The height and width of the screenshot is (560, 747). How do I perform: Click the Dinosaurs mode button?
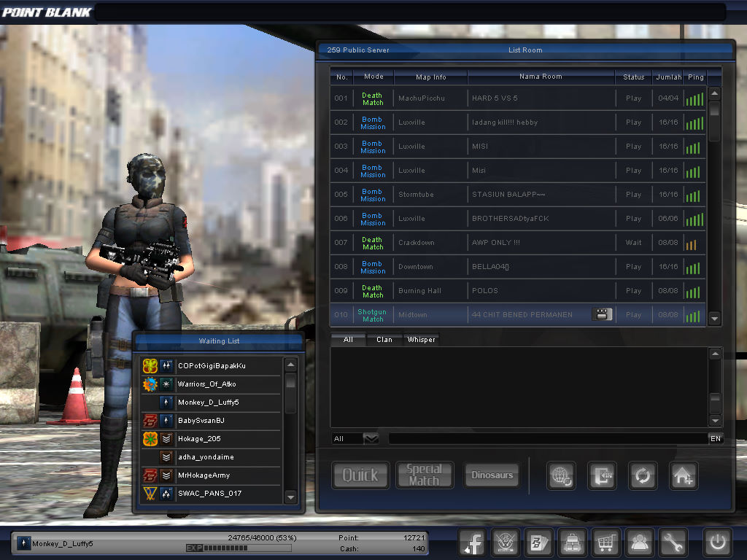click(492, 475)
